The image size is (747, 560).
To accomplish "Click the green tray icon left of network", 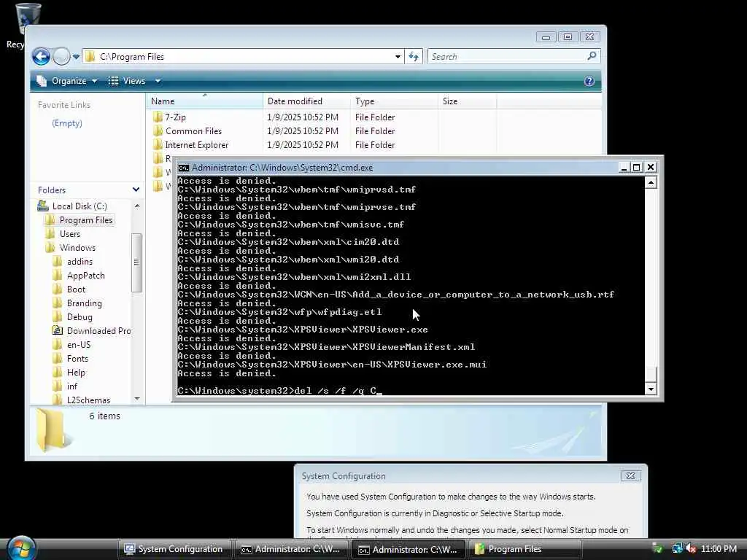I will pos(657,548).
